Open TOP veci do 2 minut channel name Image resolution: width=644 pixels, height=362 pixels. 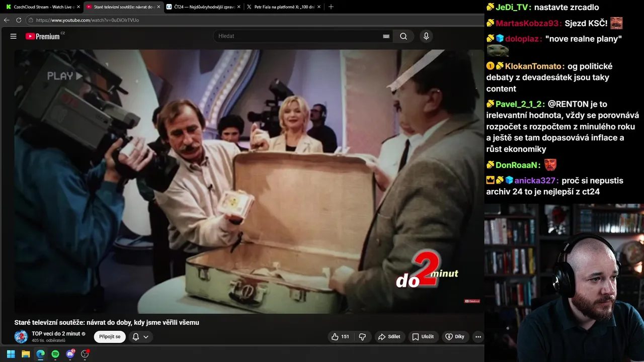56,334
